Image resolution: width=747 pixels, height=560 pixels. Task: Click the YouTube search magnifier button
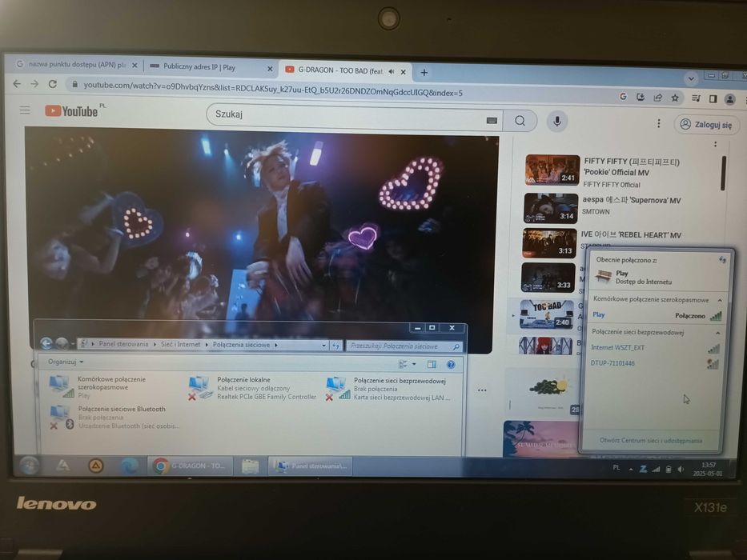point(520,121)
